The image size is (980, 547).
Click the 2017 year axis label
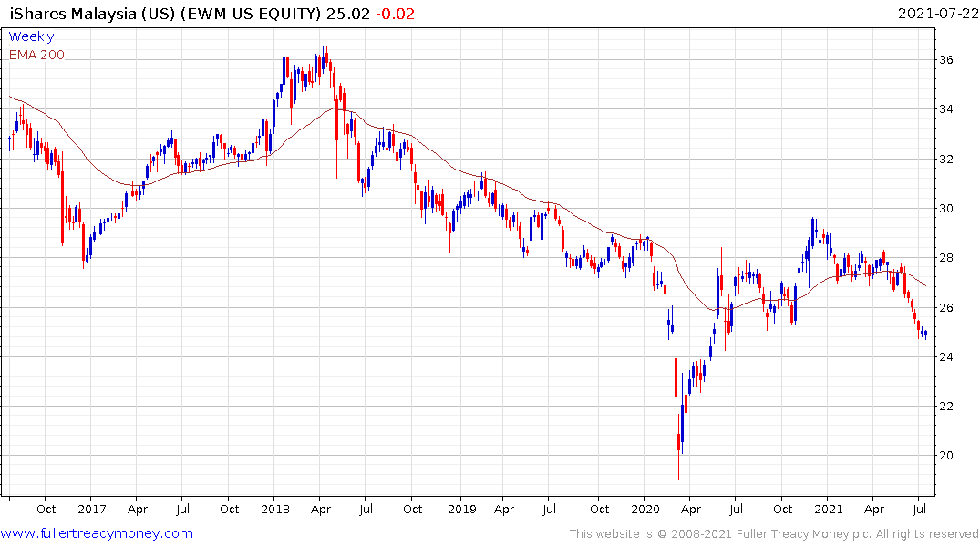tap(92, 509)
